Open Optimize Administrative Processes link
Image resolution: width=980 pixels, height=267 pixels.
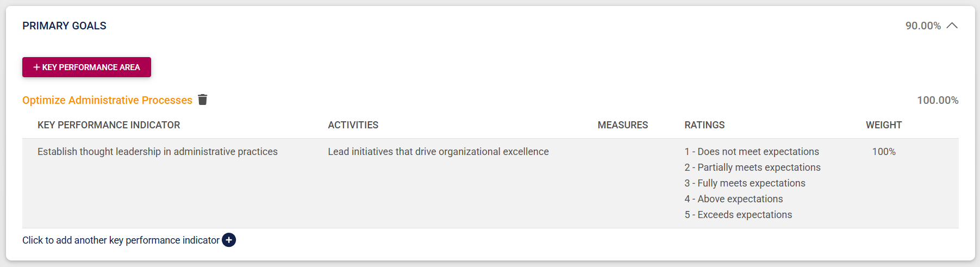(107, 100)
